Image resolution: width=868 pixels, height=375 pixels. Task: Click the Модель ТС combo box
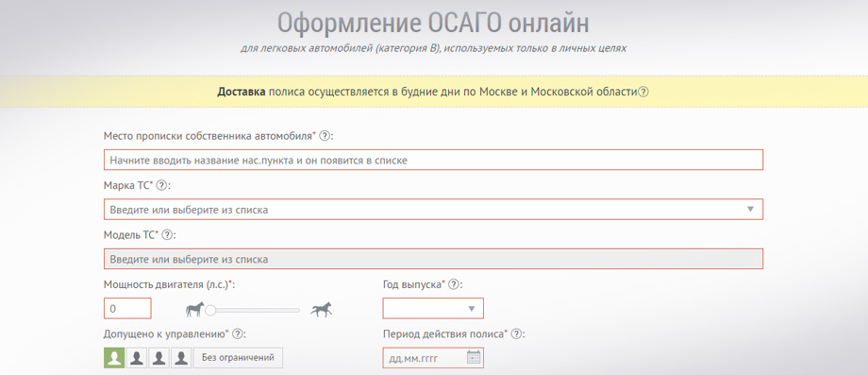(x=433, y=259)
